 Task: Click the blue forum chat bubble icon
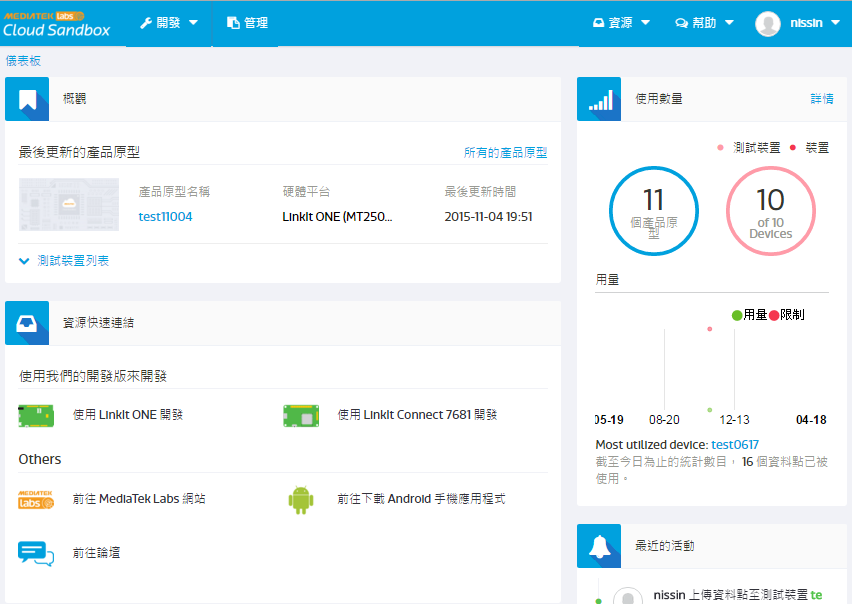(x=36, y=553)
